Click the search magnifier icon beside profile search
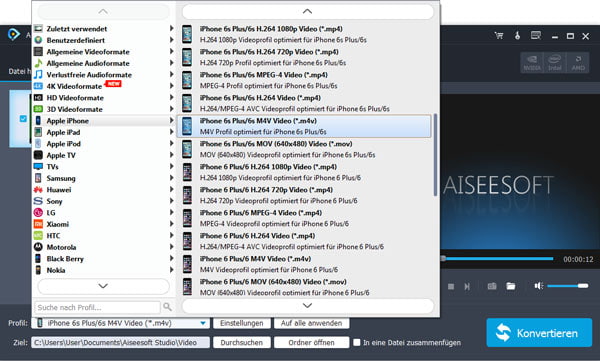The image size is (600, 361). coord(167,307)
